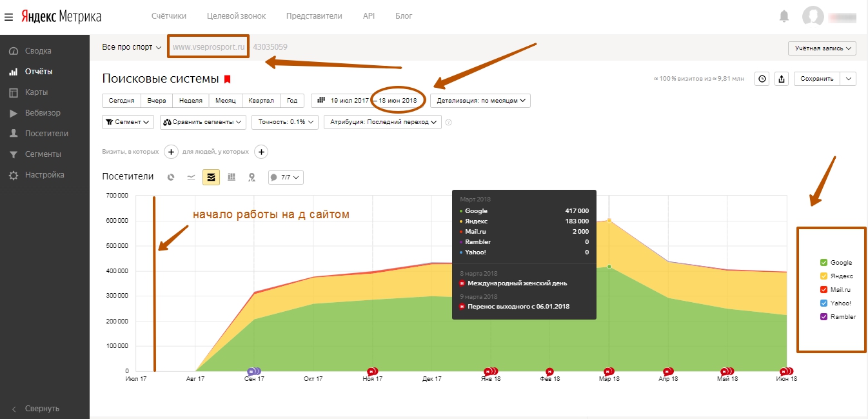The height and width of the screenshot is (419, 868).
Task: Click the Посетители metric title
Action: coord(128,176)
